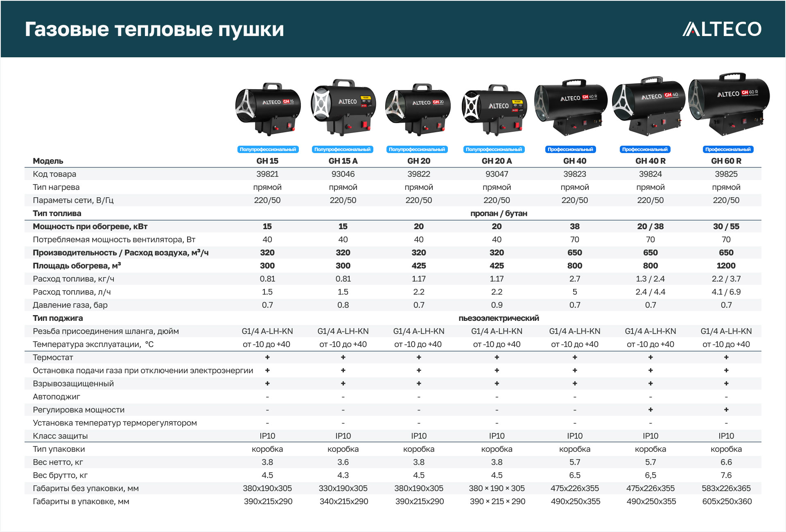The width and height of the screenshot is (786, 532).
Task: Click the GH 40 R heater product image
Action: coord(648,106)
